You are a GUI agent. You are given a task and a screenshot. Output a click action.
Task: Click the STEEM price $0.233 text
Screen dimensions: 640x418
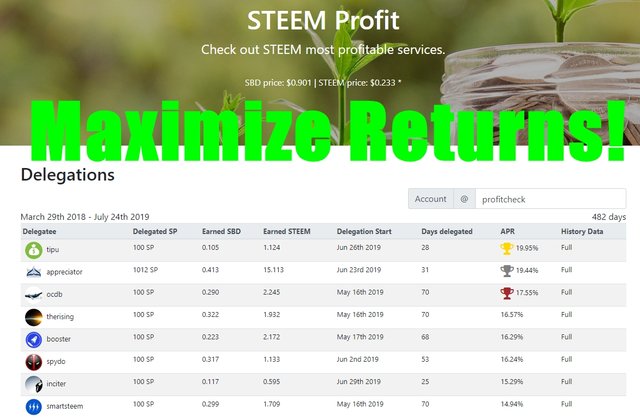click(x=357, y=83)
